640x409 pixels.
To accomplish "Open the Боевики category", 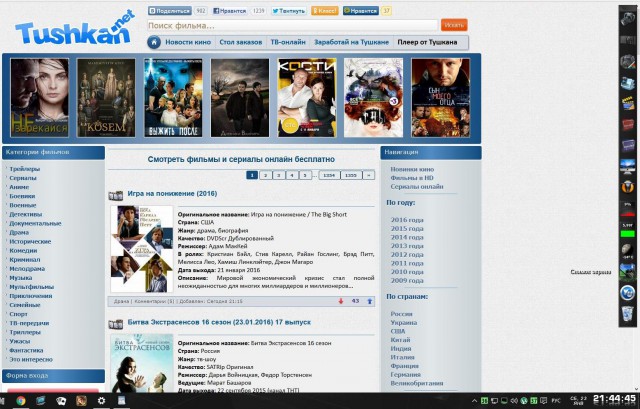I will tap(22, 196).
